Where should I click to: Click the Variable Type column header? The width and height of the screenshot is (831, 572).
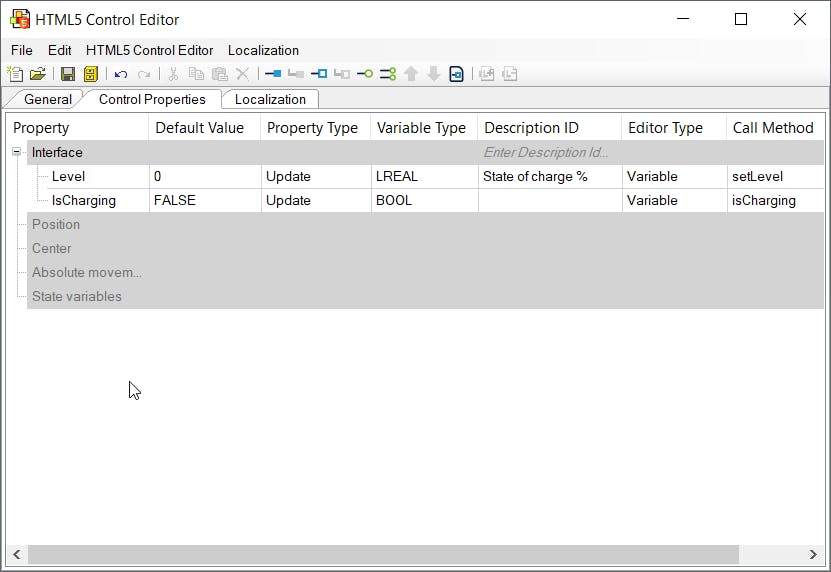424,128
